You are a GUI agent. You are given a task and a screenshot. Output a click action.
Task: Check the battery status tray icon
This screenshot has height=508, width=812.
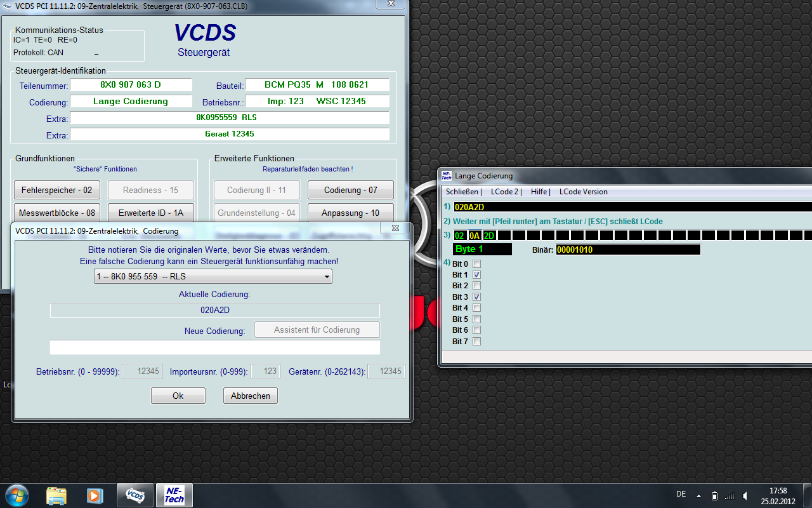(714, 495)
